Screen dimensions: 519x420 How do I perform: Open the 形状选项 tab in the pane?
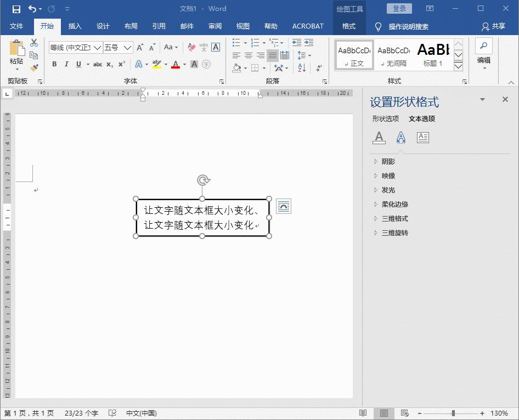386,118
